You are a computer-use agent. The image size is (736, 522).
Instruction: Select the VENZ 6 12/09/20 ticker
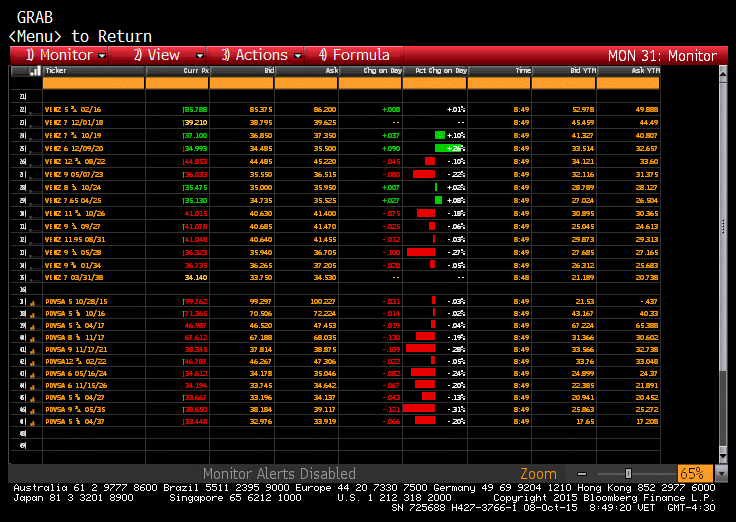[74, 148]
